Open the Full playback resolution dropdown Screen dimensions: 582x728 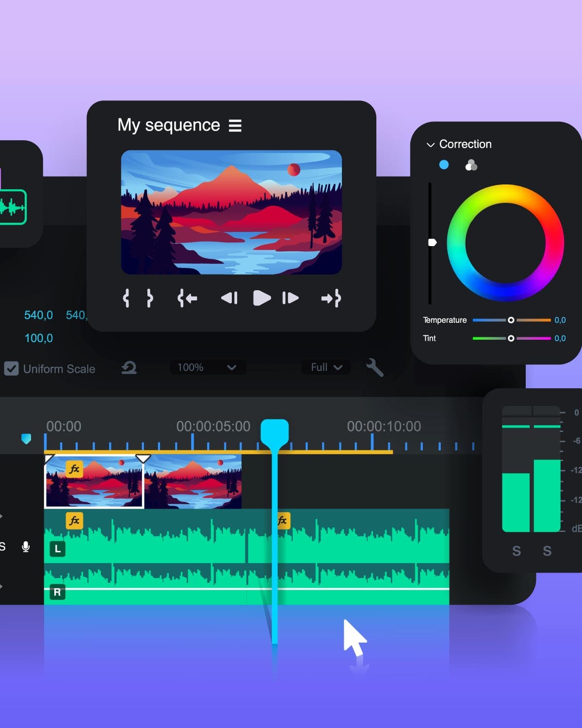click(326, 367)
